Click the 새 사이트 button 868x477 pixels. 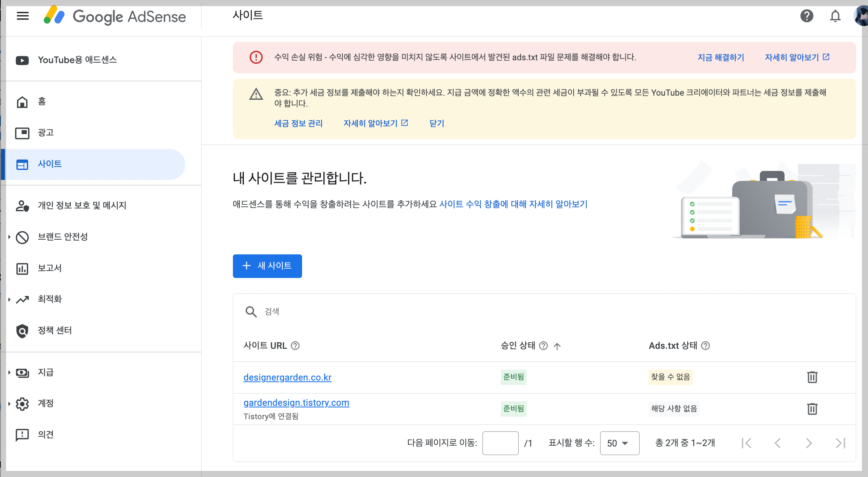[x=267, y=266]
